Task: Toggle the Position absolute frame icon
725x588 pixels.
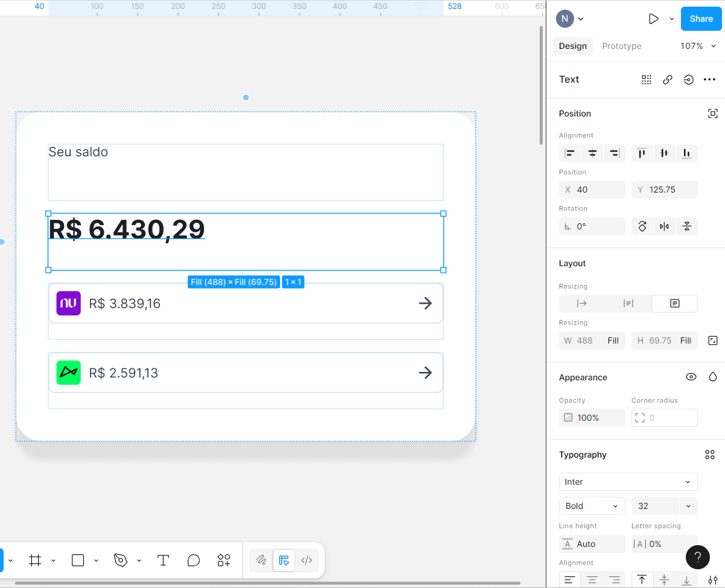Action: click(712, 113)
